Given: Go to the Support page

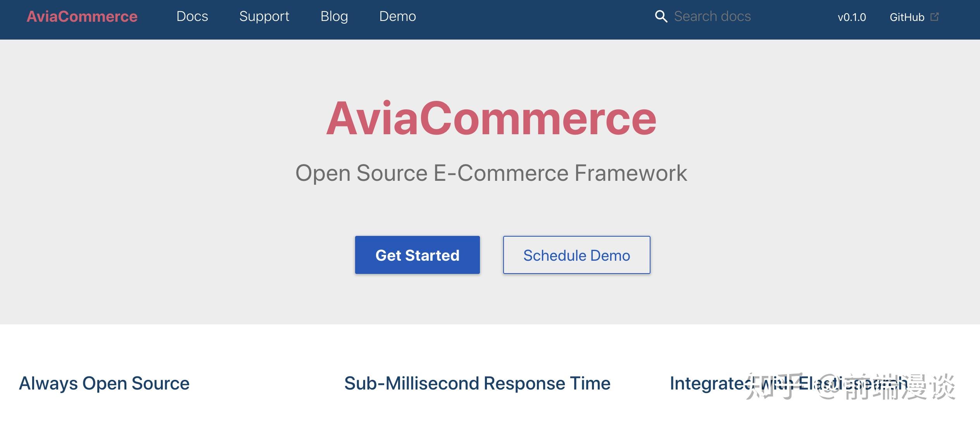Looking at the screenshot, I should point(264,17).
